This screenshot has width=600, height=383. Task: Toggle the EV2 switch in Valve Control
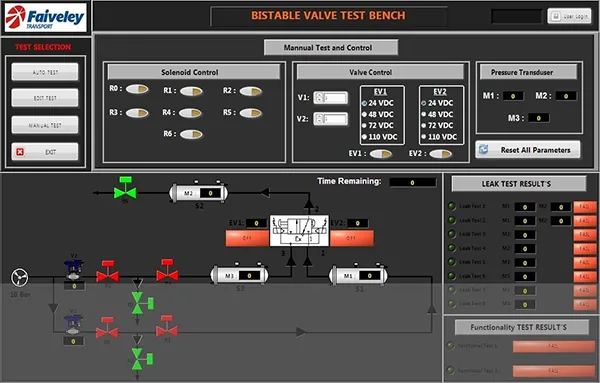tap(440, 154)
